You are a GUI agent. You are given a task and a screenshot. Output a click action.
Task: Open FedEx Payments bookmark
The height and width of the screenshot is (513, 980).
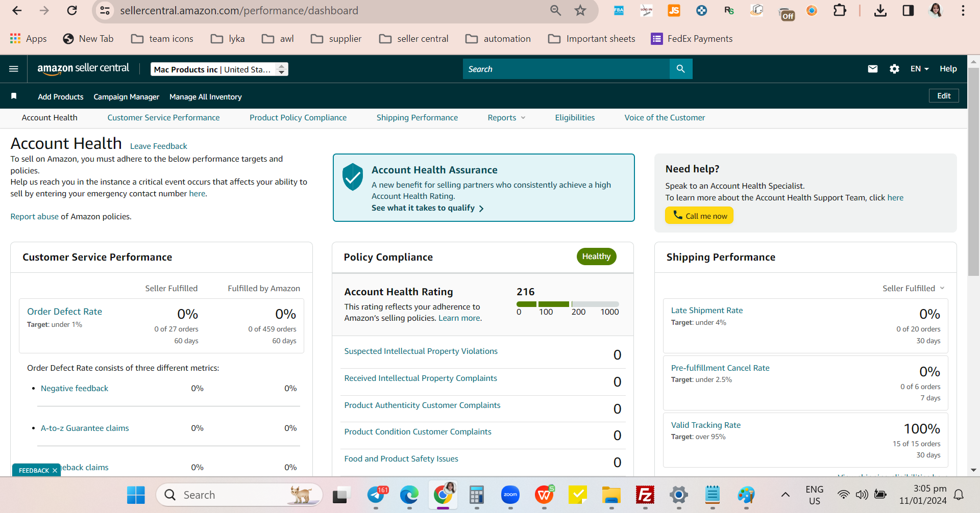(692, 39)
